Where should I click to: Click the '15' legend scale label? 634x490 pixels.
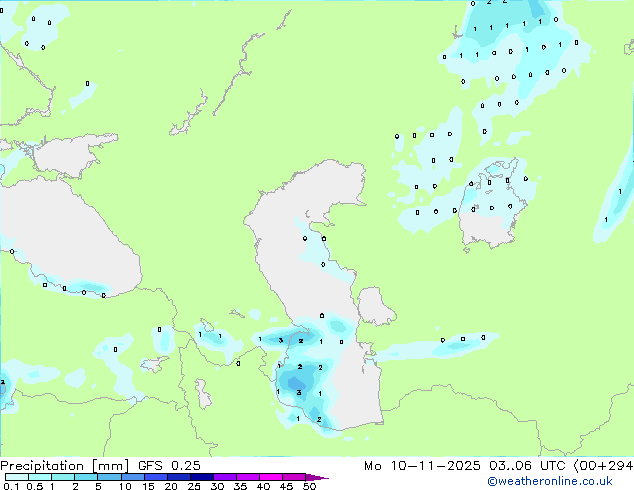tap(148, 486)
